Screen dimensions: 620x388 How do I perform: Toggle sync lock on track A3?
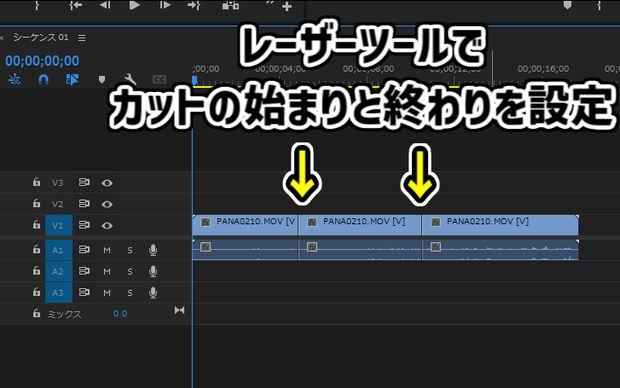tap(84, 293)
